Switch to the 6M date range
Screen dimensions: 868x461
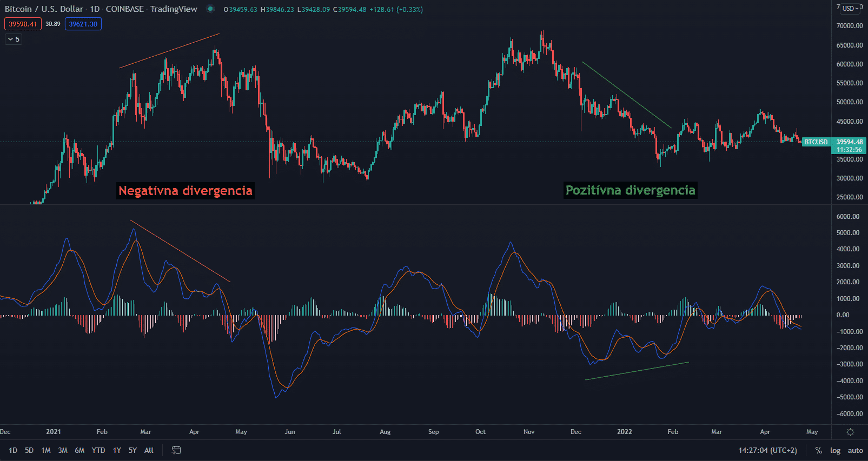tap(79, 450)
